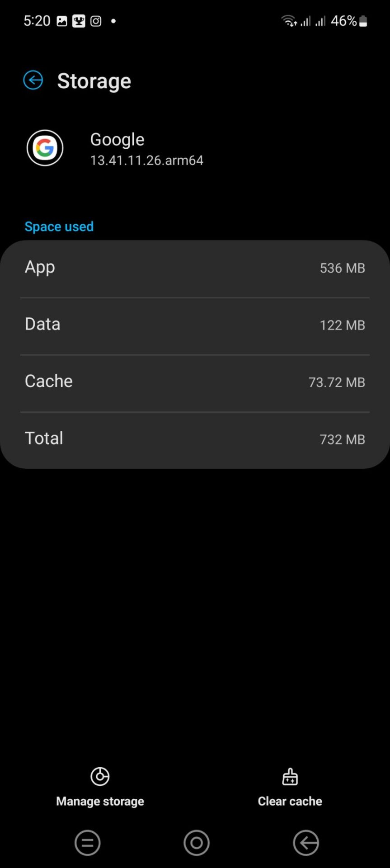Tap the Google app name text
This screenshot has height=868, width=390.
pos(117,139)
